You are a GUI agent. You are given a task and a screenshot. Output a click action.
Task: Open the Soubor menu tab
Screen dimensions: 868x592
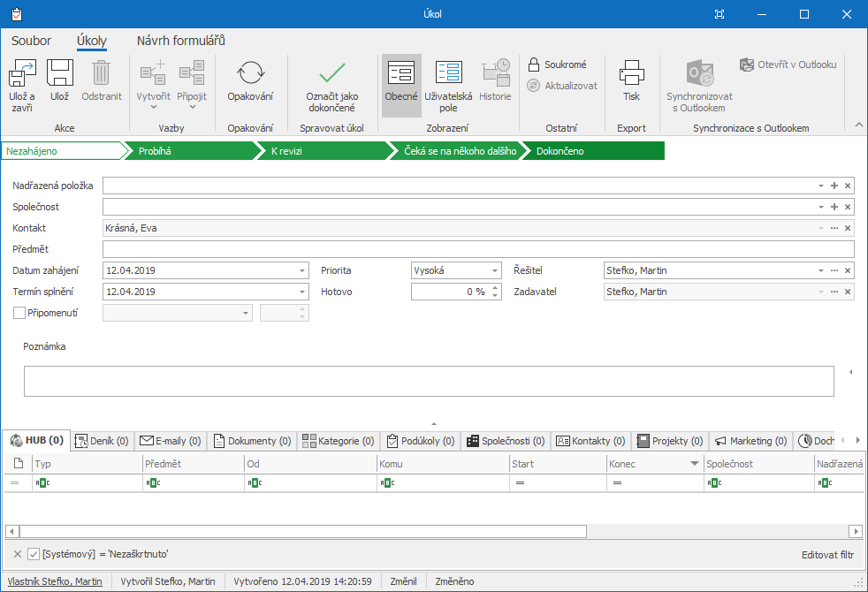31,41
